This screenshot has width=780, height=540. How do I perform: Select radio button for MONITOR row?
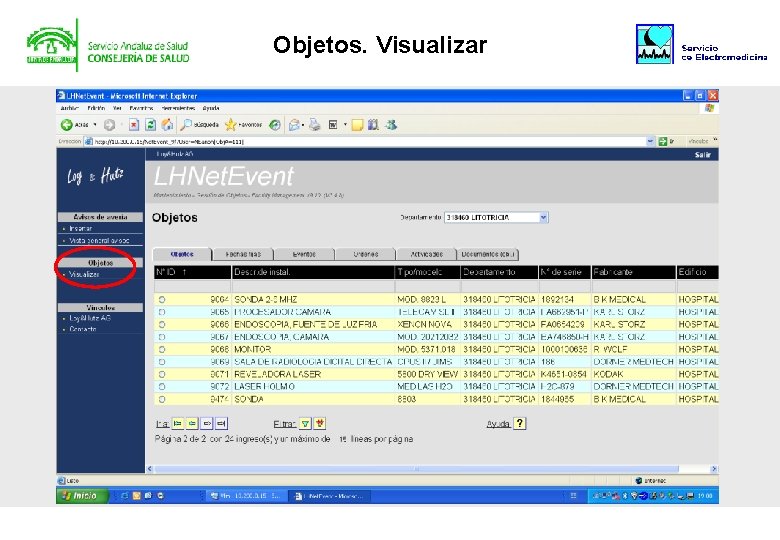click(162, 350)
